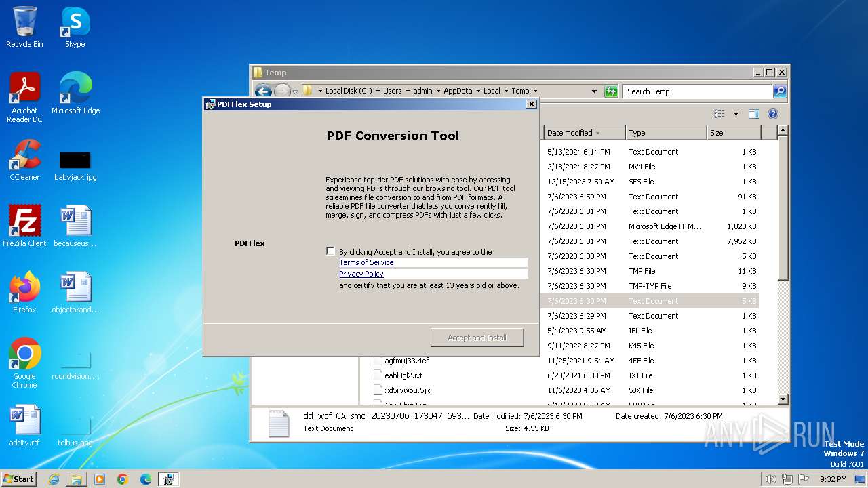
Task: Open the becauseus Word document icon
Action: pos(75,226)
